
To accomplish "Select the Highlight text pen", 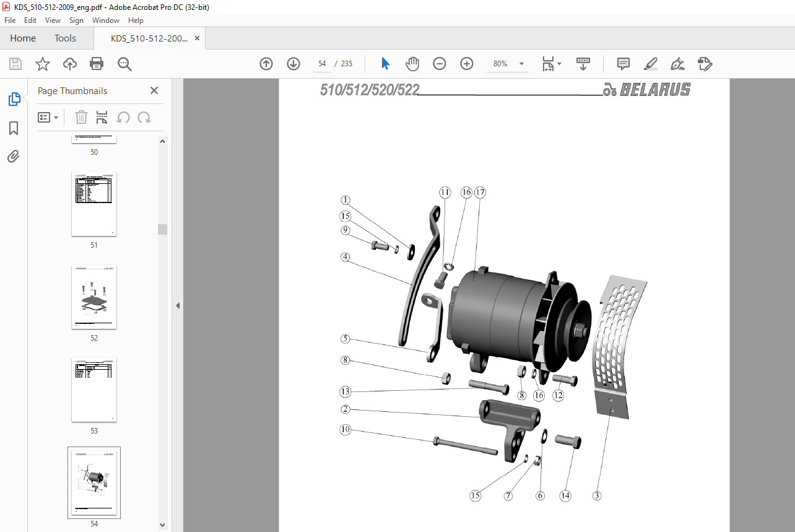I will (x=651, y=64).
